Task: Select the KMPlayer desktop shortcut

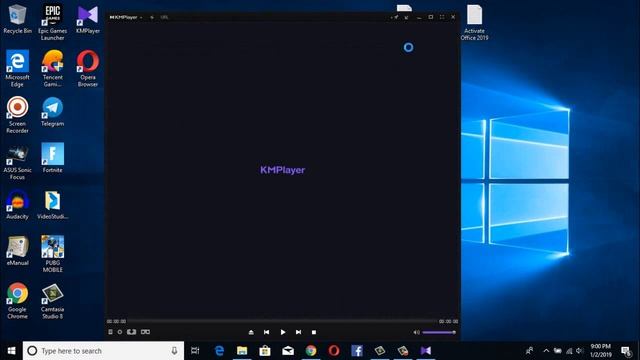Action: [88, 19]
